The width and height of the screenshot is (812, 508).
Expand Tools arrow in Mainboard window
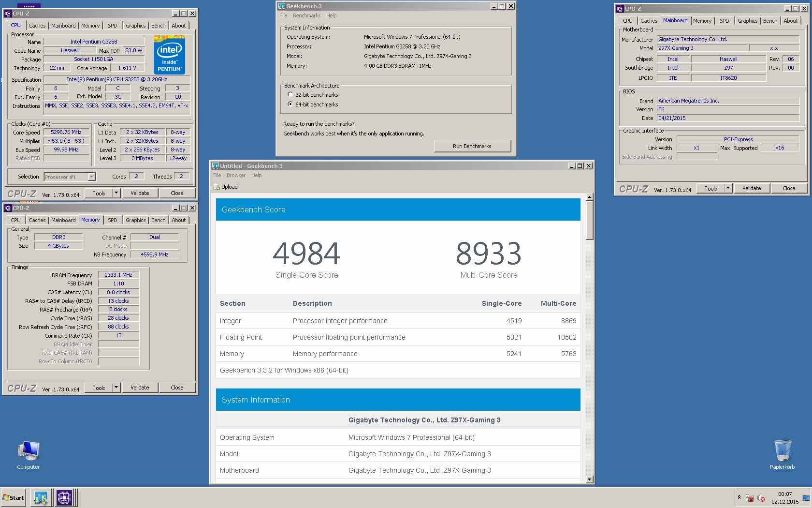(x=728, y=189)
